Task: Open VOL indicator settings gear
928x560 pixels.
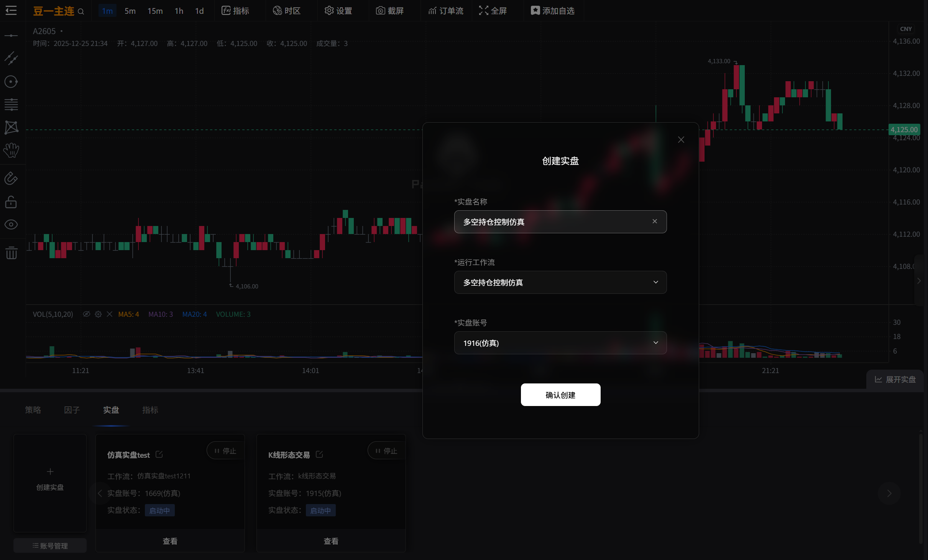Action: [98, 314]
